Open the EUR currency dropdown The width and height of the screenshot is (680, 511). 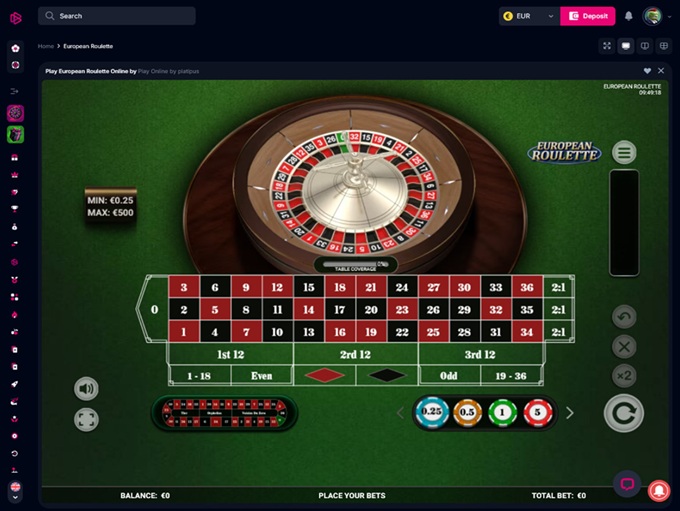coord(529,16)
